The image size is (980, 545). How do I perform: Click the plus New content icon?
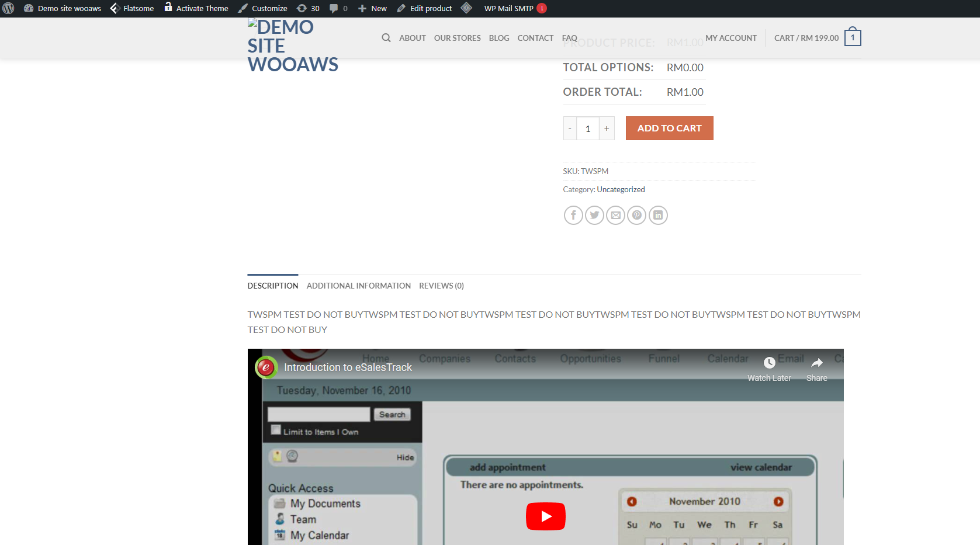pyautogui.click(x=362, y=8)
